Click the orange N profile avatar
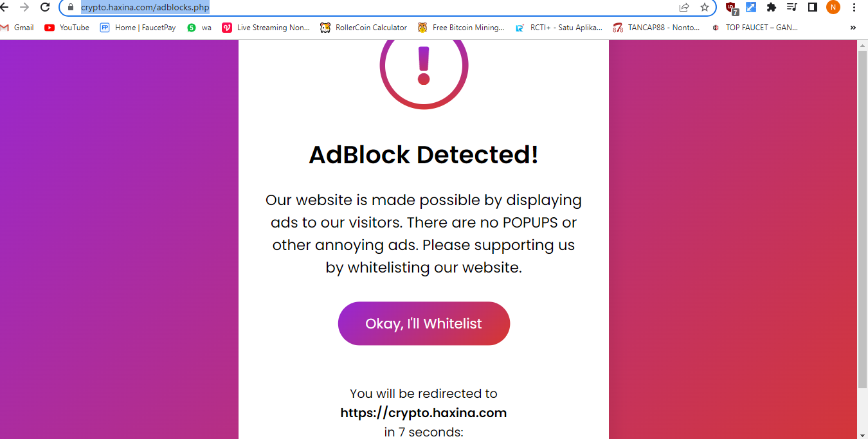Image resolution: width=868 pixels, height=439 pixels. coord(833,8)
